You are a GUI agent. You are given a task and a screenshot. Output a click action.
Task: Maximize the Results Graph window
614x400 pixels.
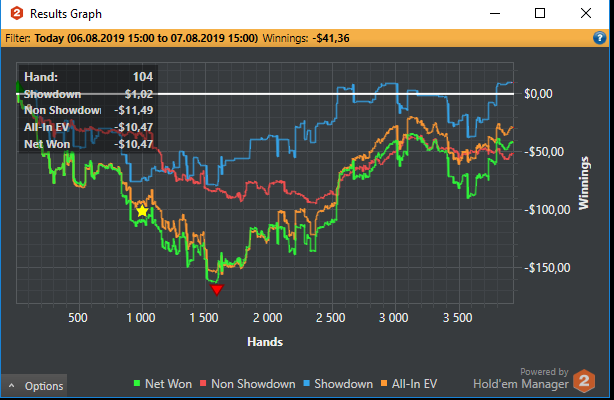(x=540, y=13)
